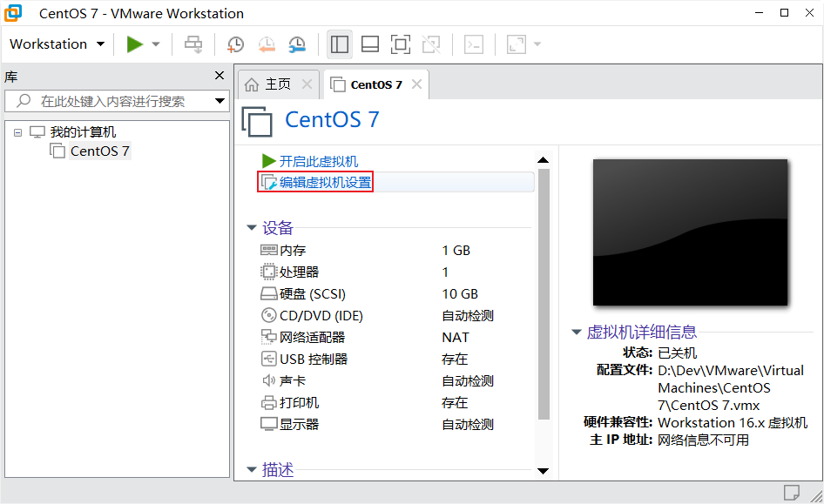Screen dimensions: 824x504
Task: Close the library panel
Action: [220, 76]
